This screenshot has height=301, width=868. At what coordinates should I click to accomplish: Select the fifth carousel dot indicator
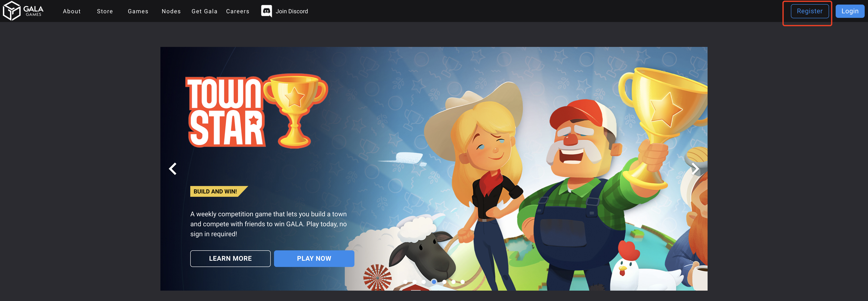pyautogui.click(x=444, y=282)
